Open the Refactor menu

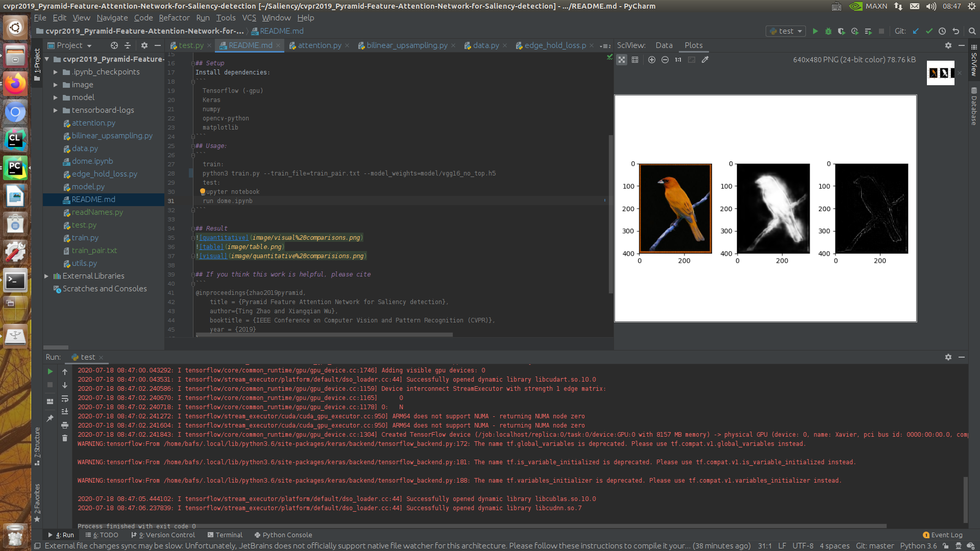click(x=174, y=17)
